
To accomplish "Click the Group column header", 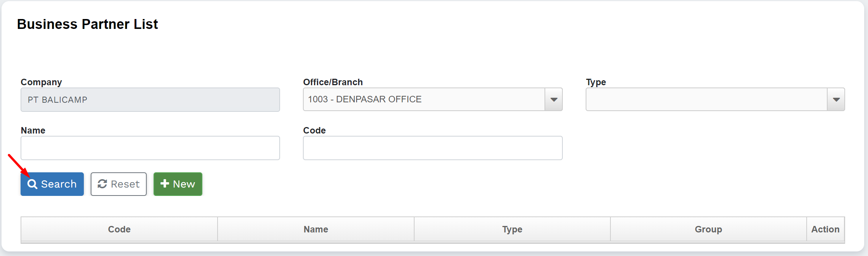I will tap(708, 229).
